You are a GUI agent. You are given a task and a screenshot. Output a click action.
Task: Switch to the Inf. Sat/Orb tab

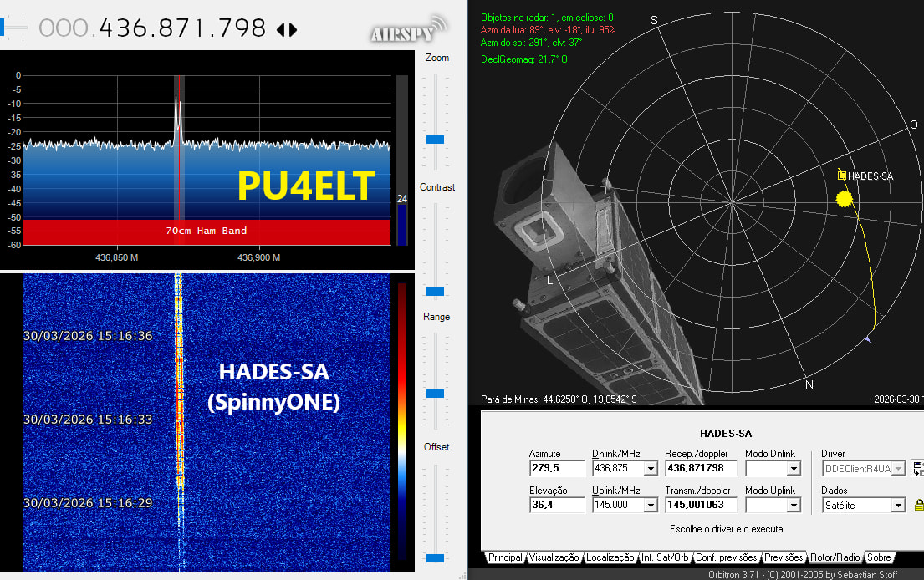coord(665,557)
